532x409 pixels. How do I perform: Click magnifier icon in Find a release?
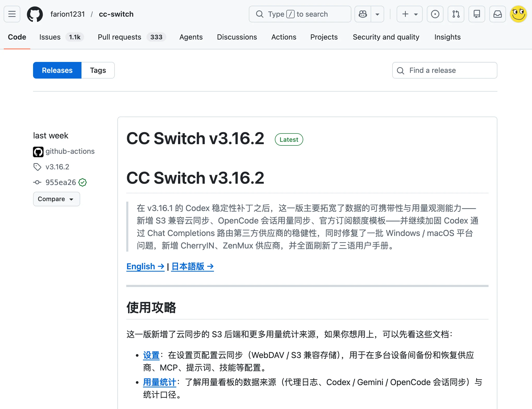click(x=401, y=71)
